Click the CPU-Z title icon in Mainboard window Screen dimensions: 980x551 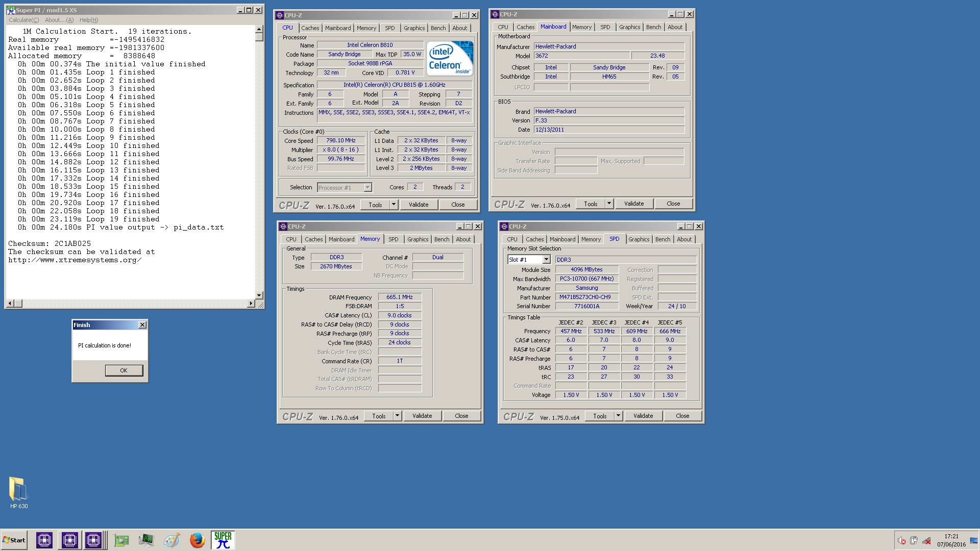click(495, 14)
